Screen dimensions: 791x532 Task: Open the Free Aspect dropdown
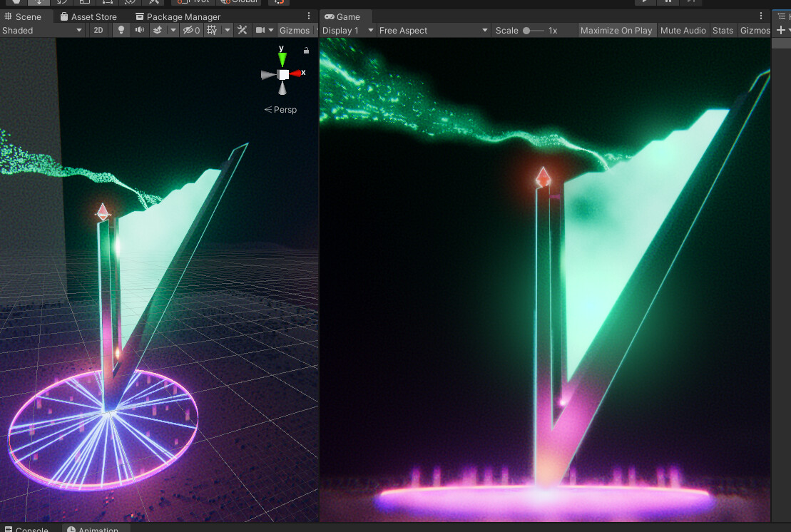click(x=434, y=30)
